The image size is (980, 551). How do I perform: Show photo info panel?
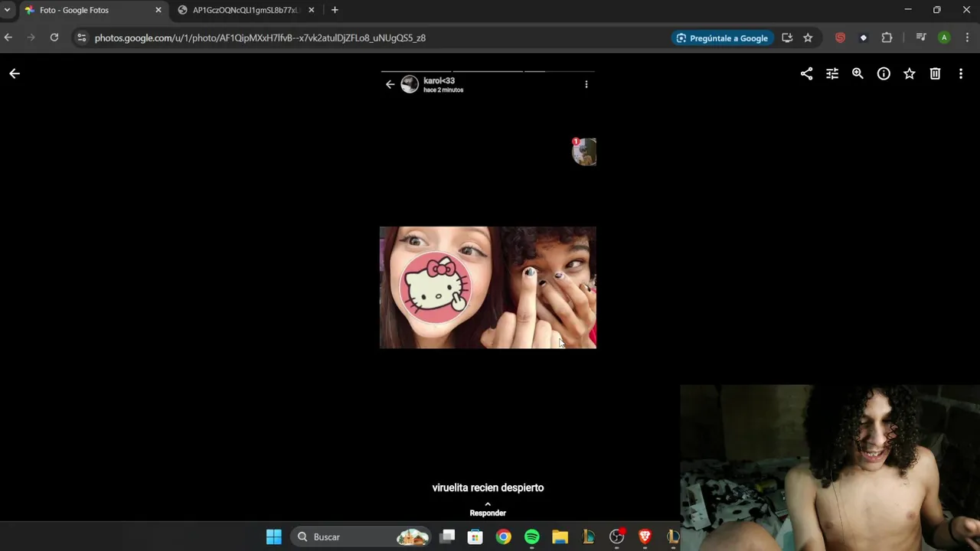click(x=884, y=73)
